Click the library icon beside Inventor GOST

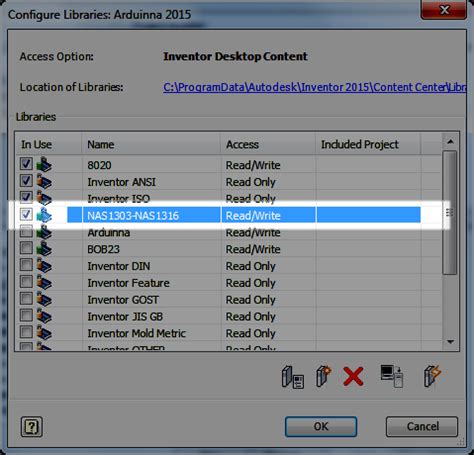click(x=44, y=299)
